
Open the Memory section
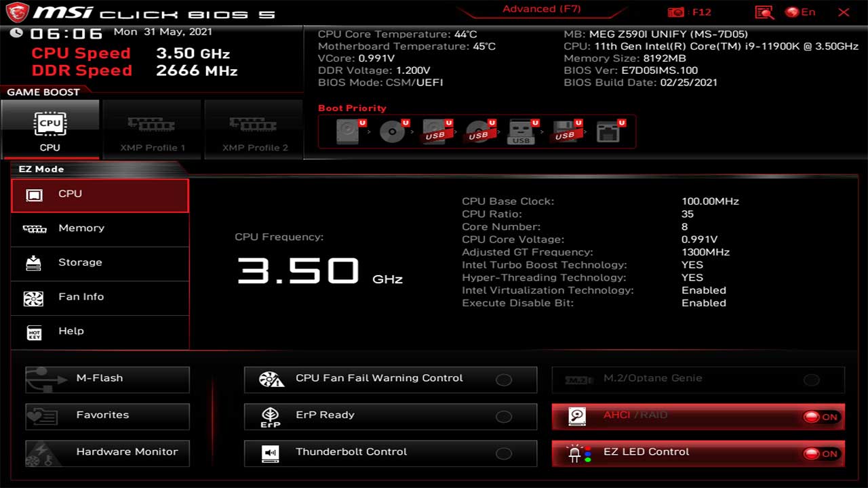click(x=100, y=229)
